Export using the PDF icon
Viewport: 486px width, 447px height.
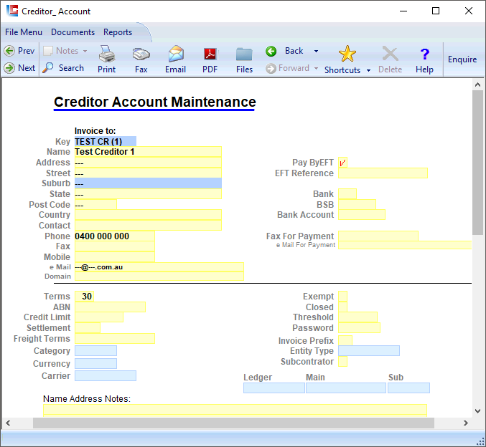(210, 54)
